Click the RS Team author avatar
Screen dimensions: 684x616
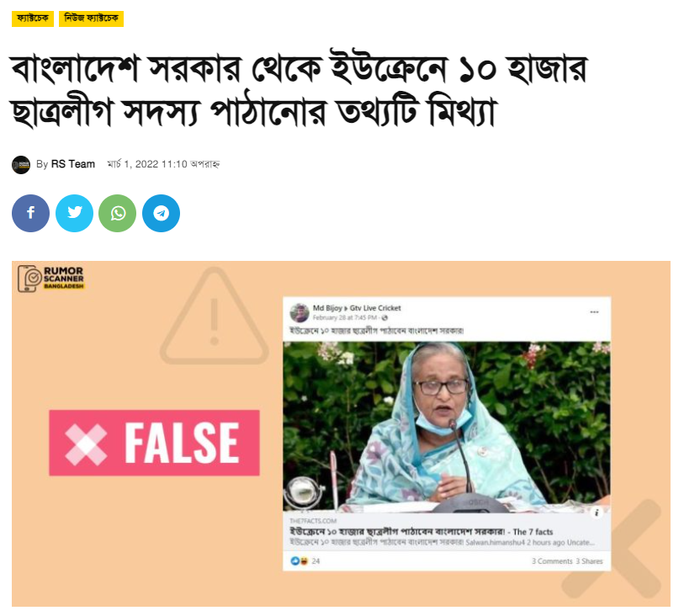(x=21, y=165)
